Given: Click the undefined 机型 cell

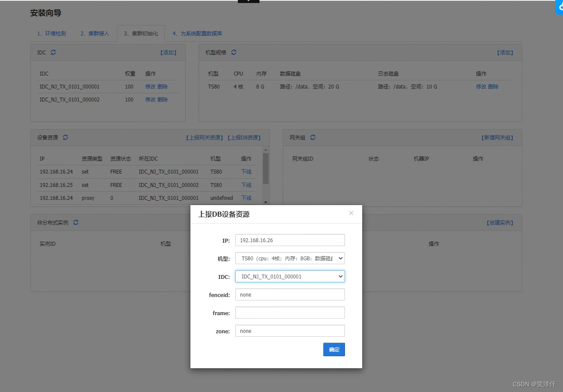Looking at the screenshot, I should (221, 198).
